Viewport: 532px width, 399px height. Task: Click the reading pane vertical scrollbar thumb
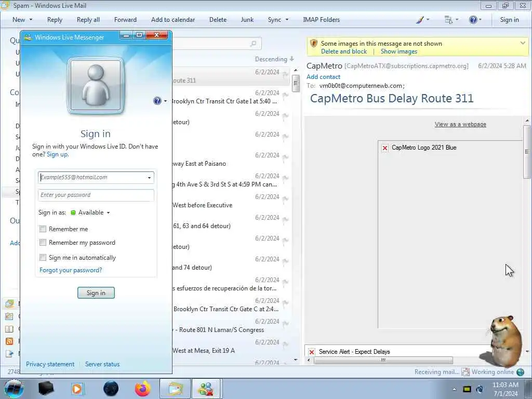[526, 151]
